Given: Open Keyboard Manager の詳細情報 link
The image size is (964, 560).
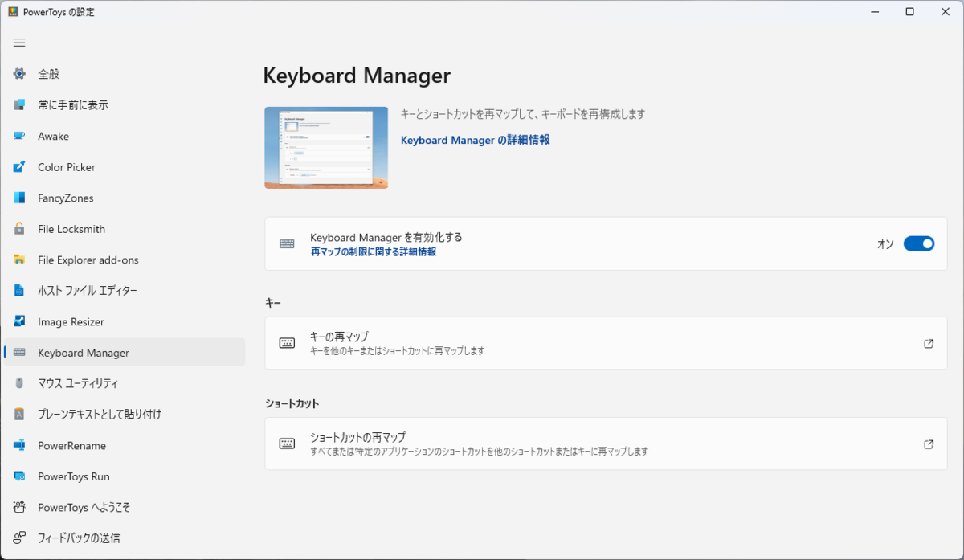Looking at the screenshot, I should point(476,140).
